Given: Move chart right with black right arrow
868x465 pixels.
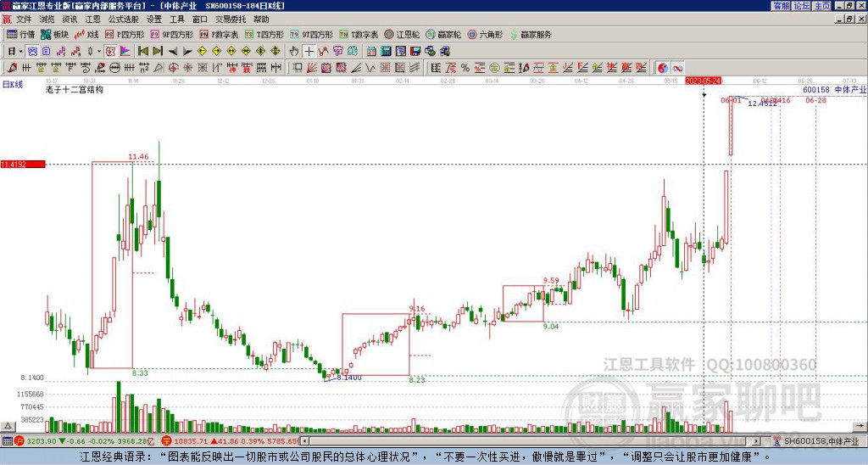Looking at the screenshot, I should click(187, 51).
